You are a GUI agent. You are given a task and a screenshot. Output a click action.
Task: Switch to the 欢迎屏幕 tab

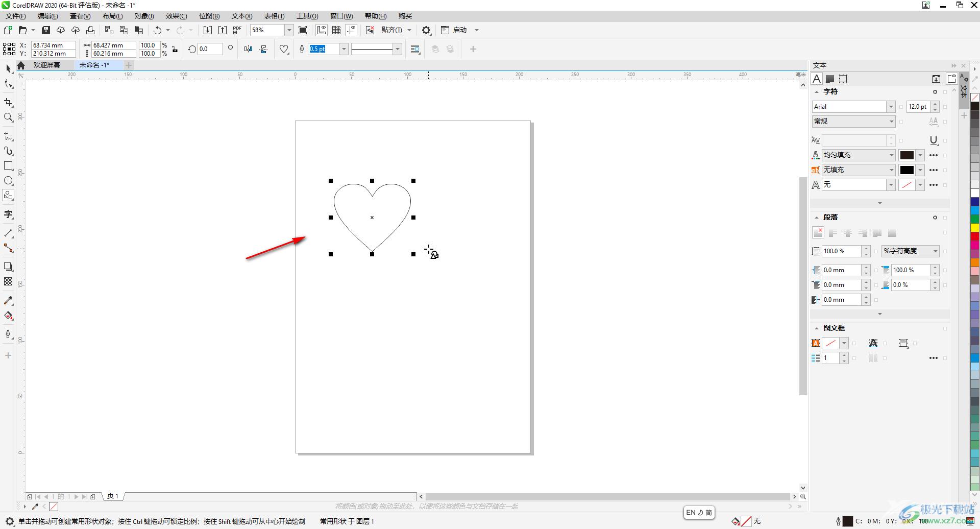click(x=47, y=65)
